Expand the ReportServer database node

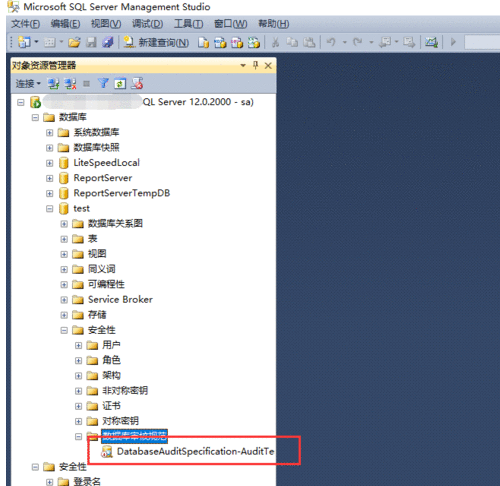point(49,178)
